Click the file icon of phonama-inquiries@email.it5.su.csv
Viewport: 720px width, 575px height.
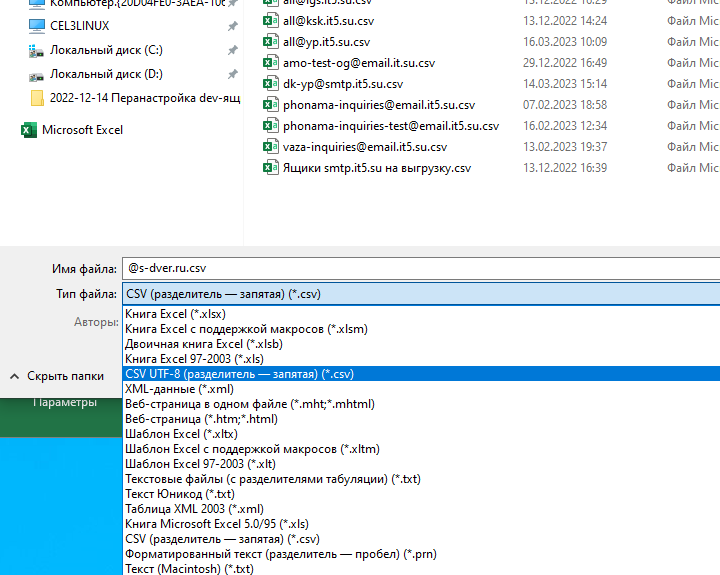(270, 105)
